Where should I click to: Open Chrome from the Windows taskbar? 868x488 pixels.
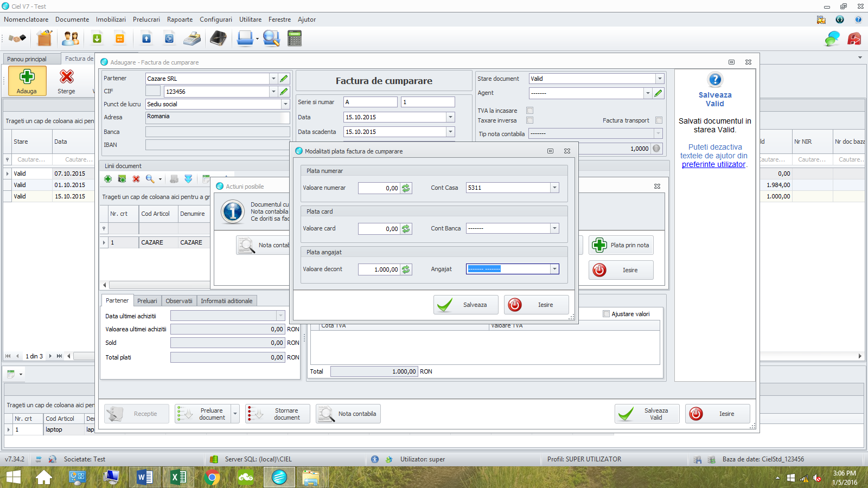pos(212,477)
